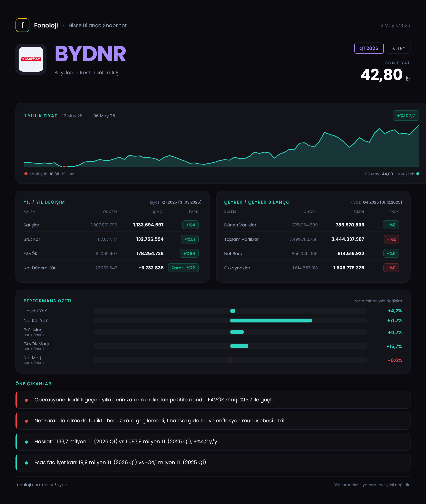Click the Turkish lira symbol after price

pos(407,78)
